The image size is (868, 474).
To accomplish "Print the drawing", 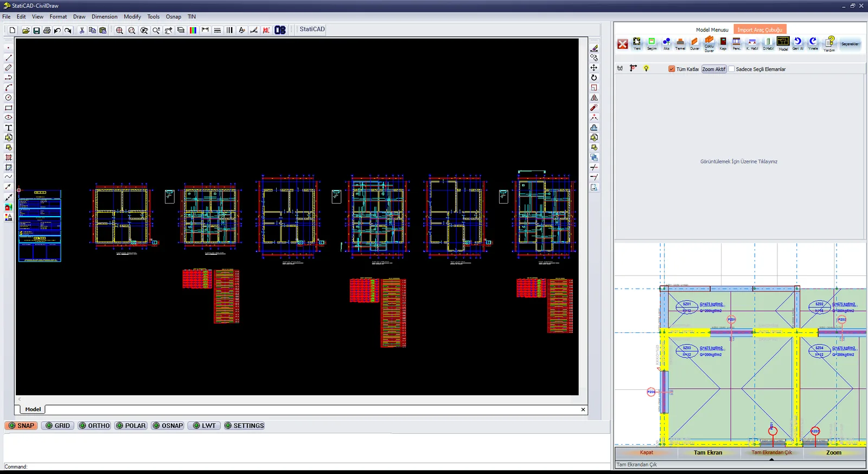I will [47, 30].
